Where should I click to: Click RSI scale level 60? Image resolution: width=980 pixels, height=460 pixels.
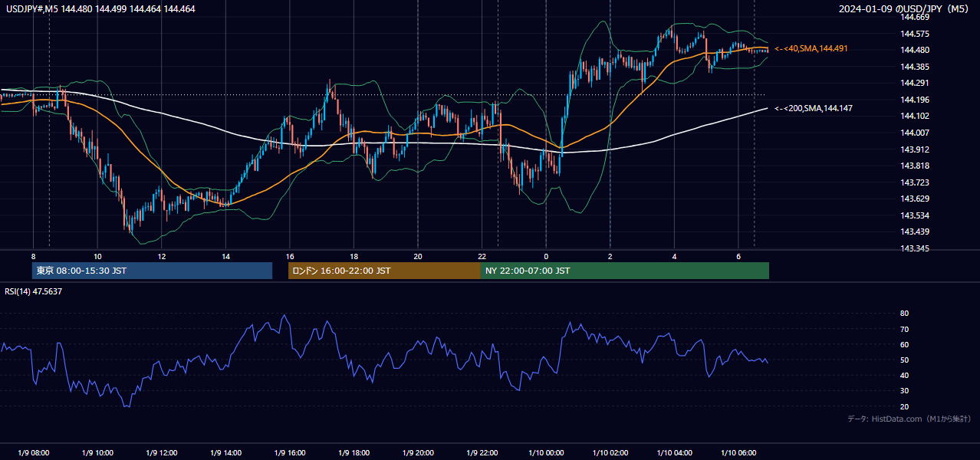click(x=904, y=344)
